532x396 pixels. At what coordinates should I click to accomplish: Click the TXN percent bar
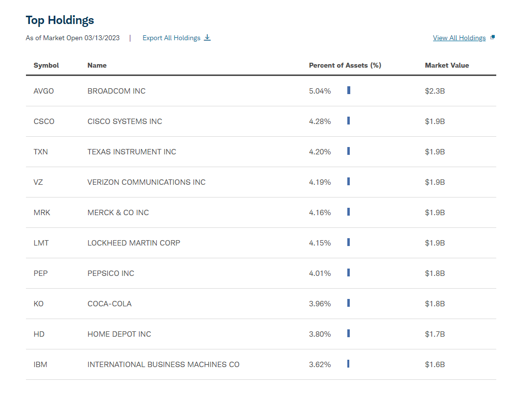pos(348,151)
